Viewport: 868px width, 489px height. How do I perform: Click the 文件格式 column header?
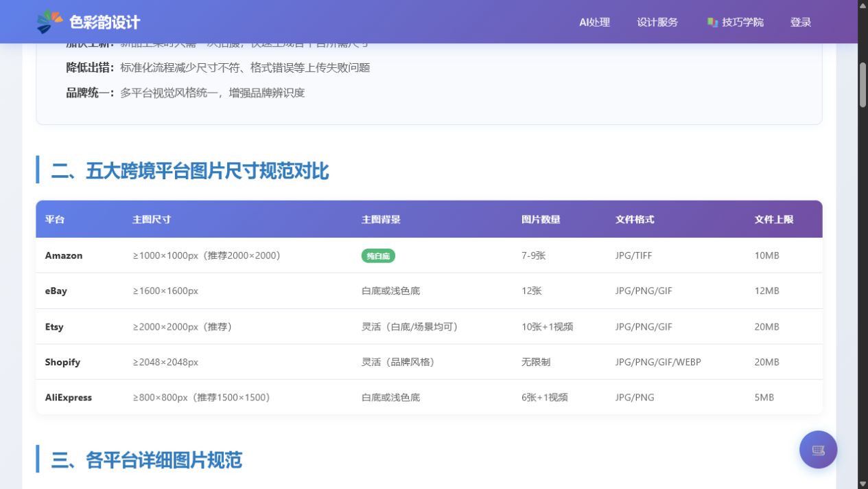pyautogui.click(x=635, y=219)
